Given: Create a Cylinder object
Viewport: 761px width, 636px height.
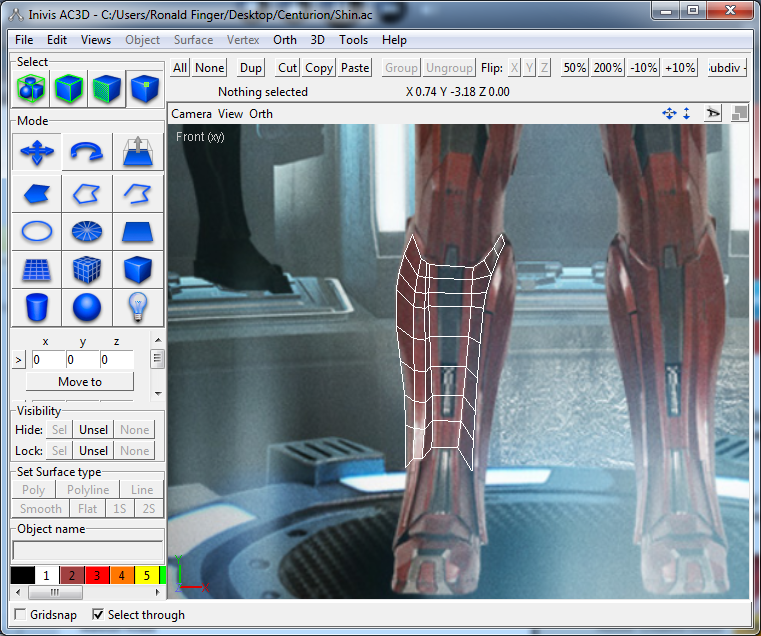Looking at the screenshot, I should [x=37, y=307].
